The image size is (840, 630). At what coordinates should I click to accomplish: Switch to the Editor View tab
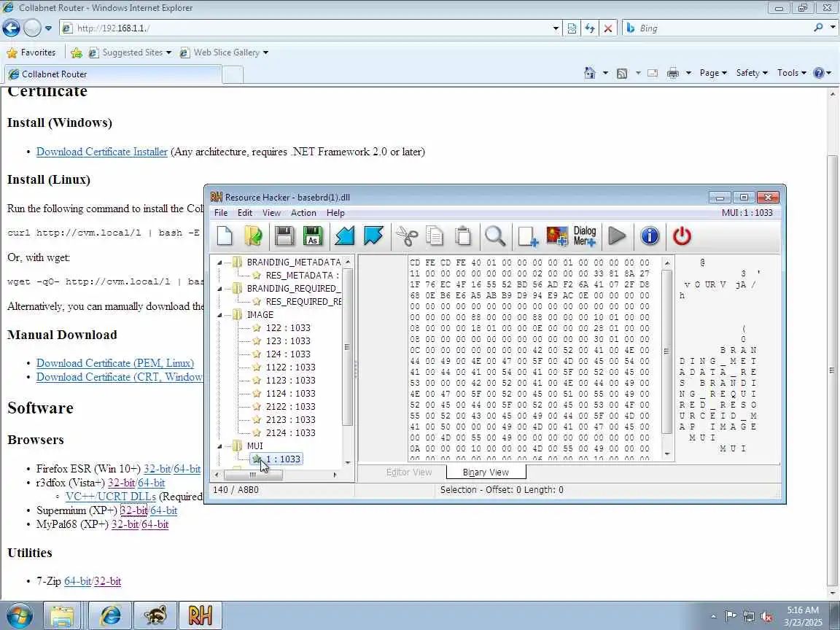(409, 472)
